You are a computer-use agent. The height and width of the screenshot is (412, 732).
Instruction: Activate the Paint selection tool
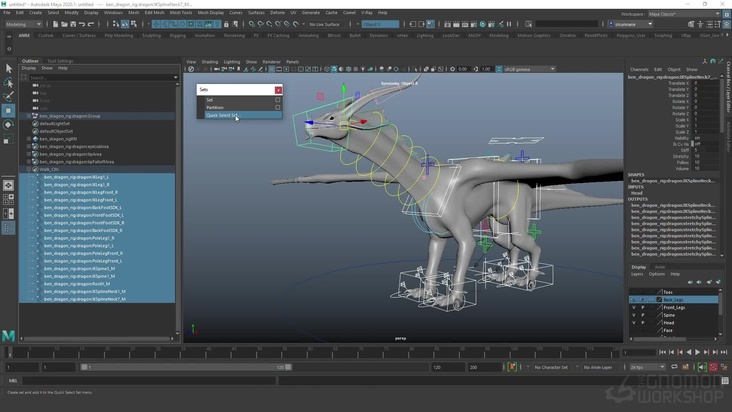coord(8,97)
